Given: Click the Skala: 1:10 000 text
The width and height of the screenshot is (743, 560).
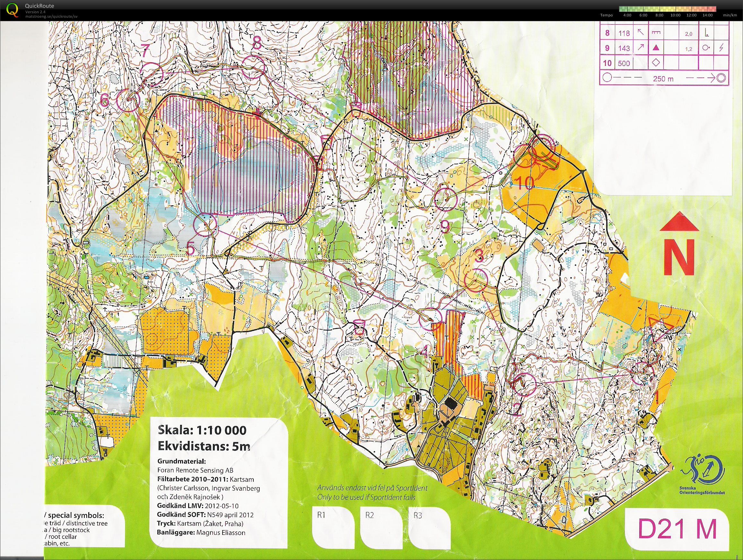Looking at the screenshot, I should pyautogui.click(x=202, y=430).
